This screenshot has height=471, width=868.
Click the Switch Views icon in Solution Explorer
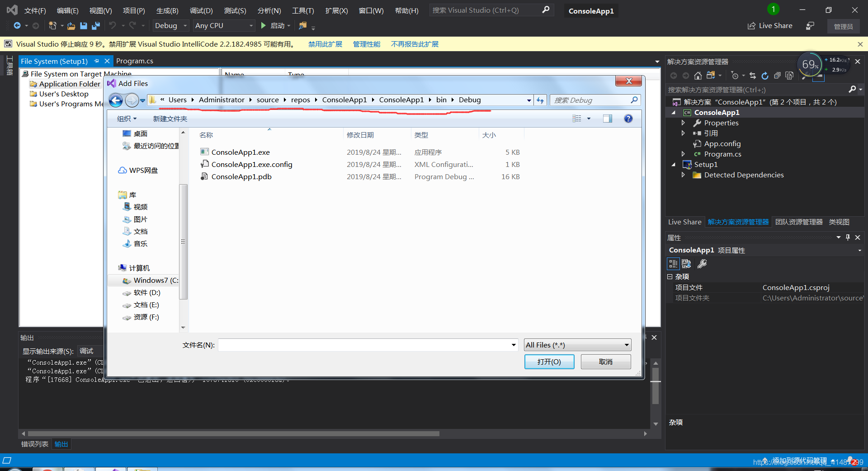tap(711, 76)
